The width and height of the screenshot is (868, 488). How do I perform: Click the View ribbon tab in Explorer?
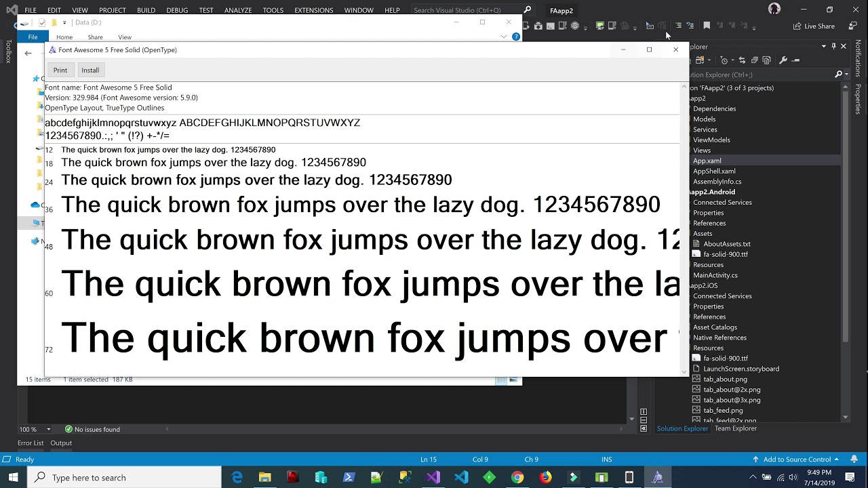click(125, 37)
